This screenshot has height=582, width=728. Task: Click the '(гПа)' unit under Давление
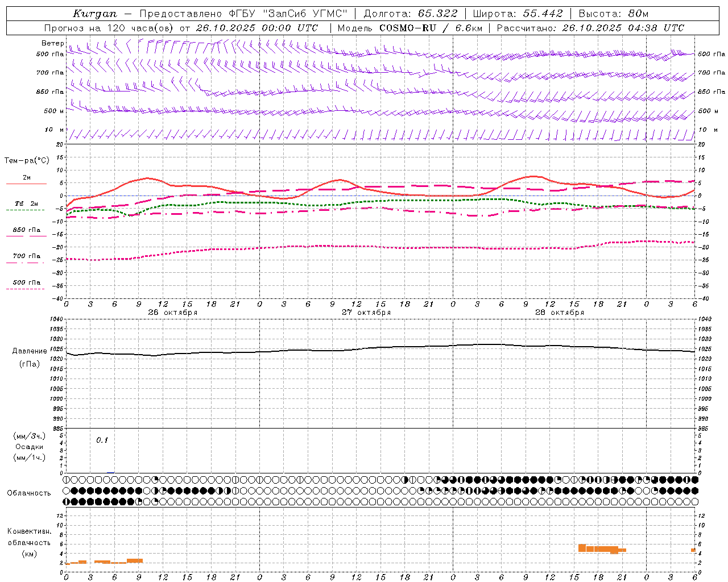[x=30, y=364]
